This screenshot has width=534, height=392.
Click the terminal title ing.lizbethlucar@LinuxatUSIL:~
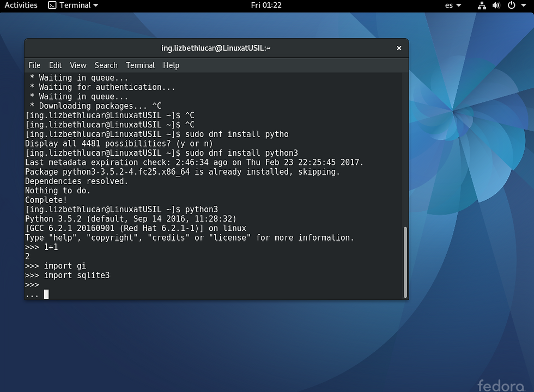[x=216, y=48]
